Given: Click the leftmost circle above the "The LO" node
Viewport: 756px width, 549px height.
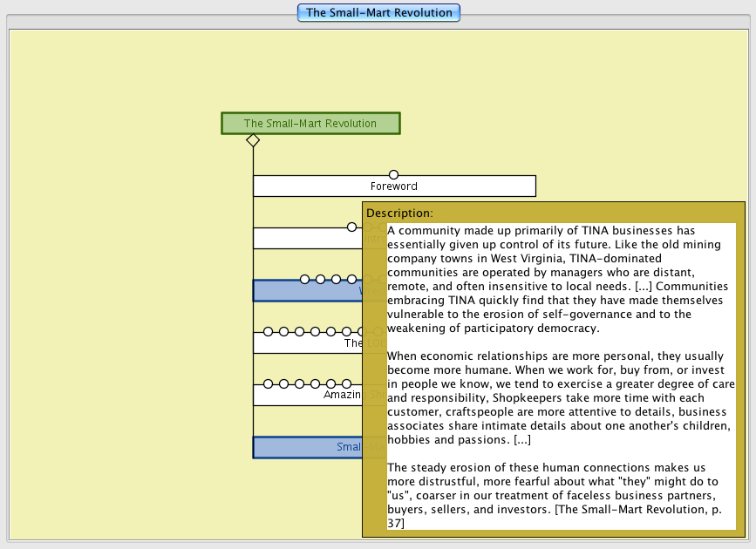Looking at the screenshot, I should (x=269, y=331).
